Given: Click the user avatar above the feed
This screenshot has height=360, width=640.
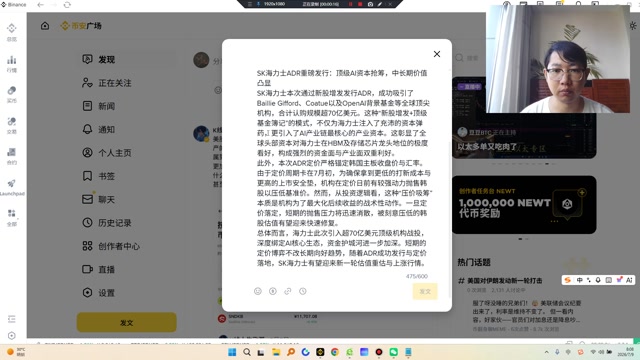Looking at the screenshot, I should click(201, 60).
